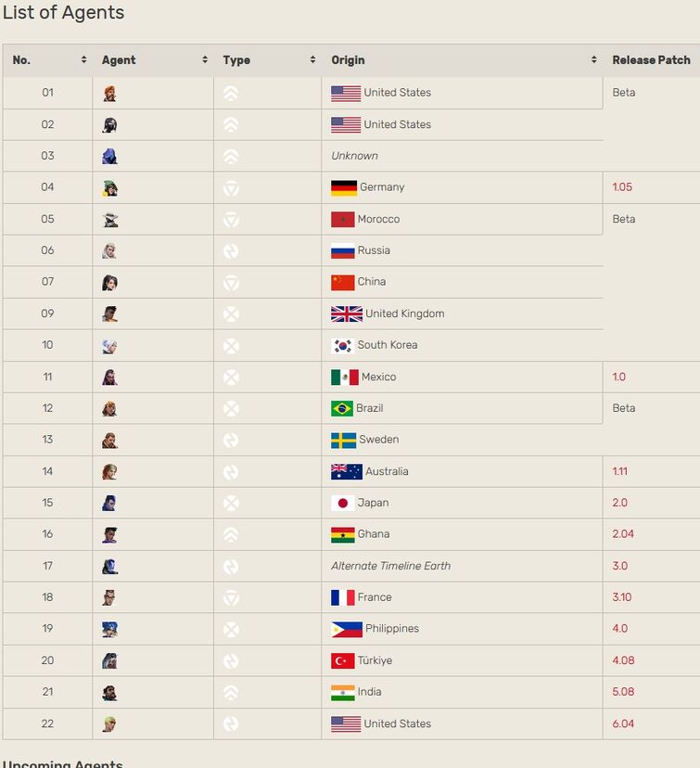The height and width of the screenshot is (768, 700).
Task: Click the Release Patch column header
Action: coord(651,60)
